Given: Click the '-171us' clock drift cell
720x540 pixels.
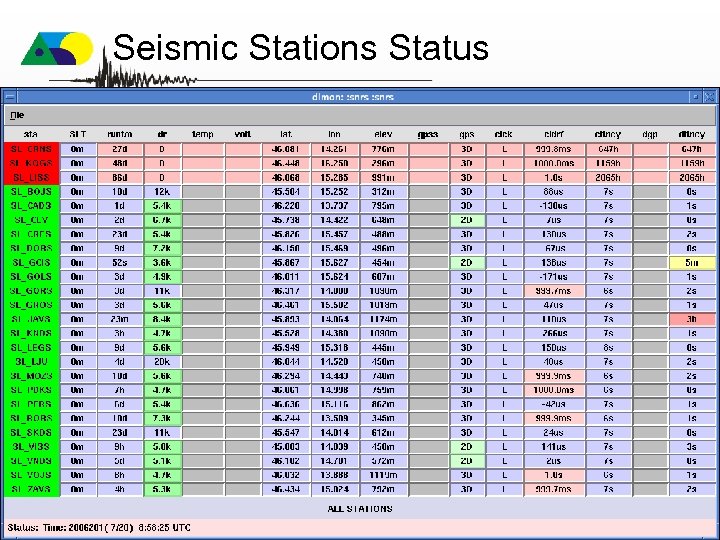Looking at the screenshot, I should tap(554, 277).
